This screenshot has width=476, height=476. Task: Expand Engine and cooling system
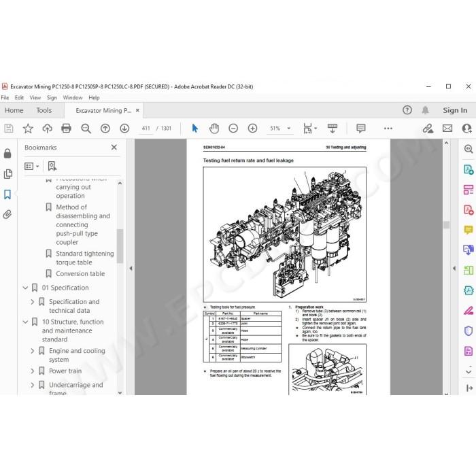(33, 351)
